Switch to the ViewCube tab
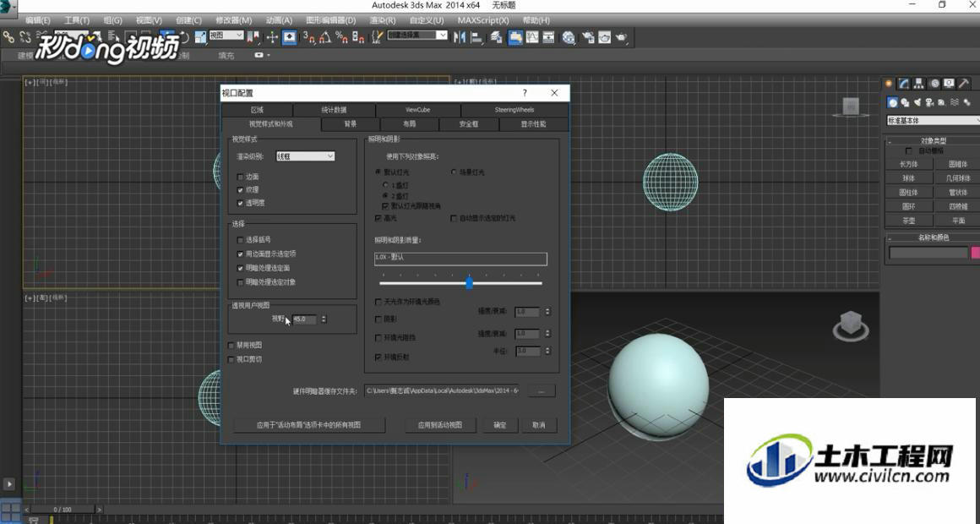The image size is (980, 524). click(417, 109)
